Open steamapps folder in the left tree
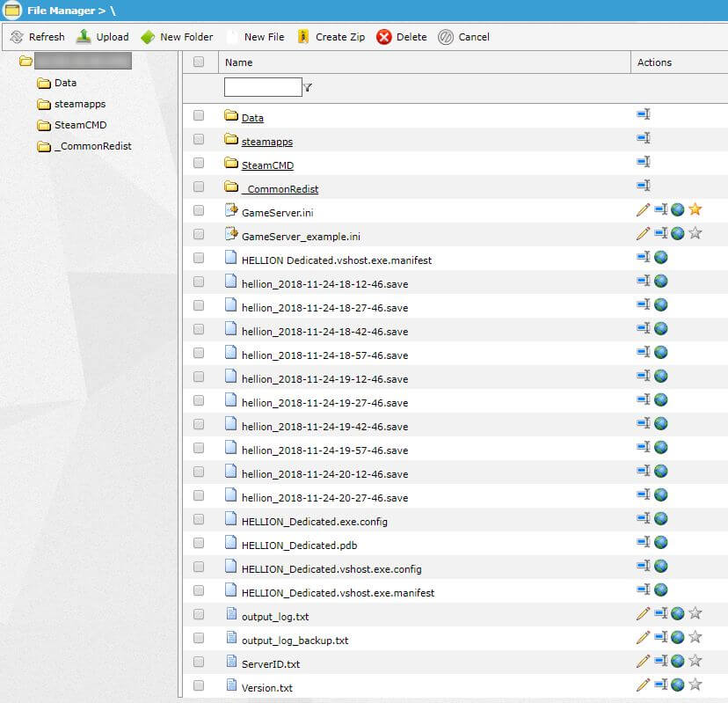This screenshot has height=703, width=728. coord(79,104)
